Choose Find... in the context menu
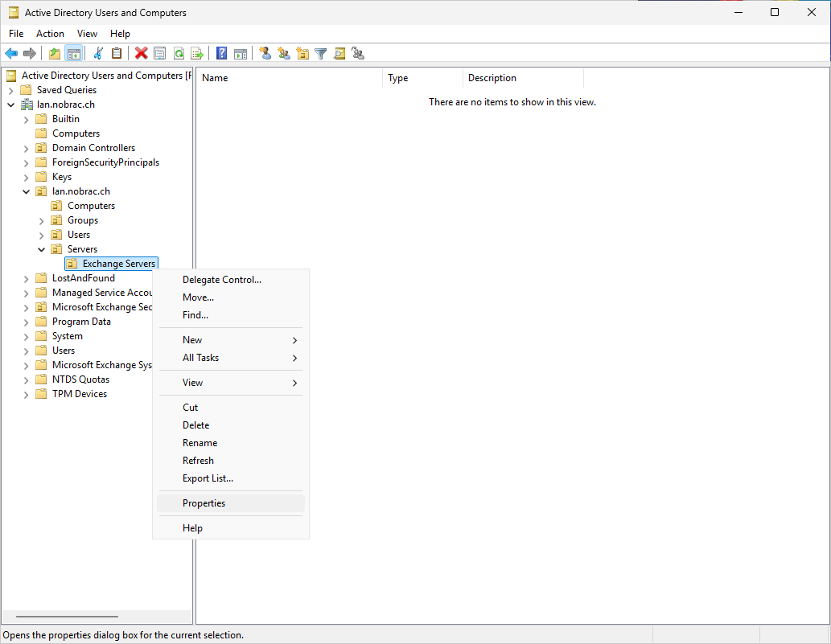This screenshot has height=644, width=831. tap(231, 314)
